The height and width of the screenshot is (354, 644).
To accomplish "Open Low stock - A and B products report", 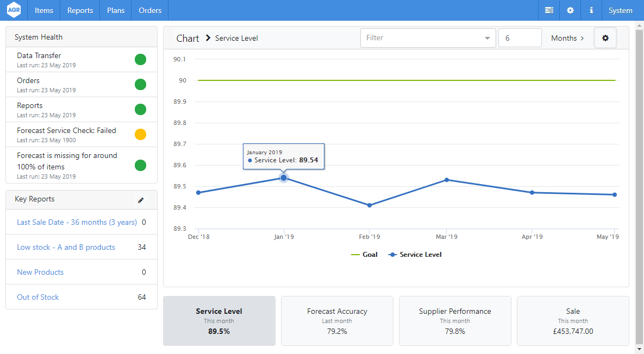I will click(x=66, y=247).
